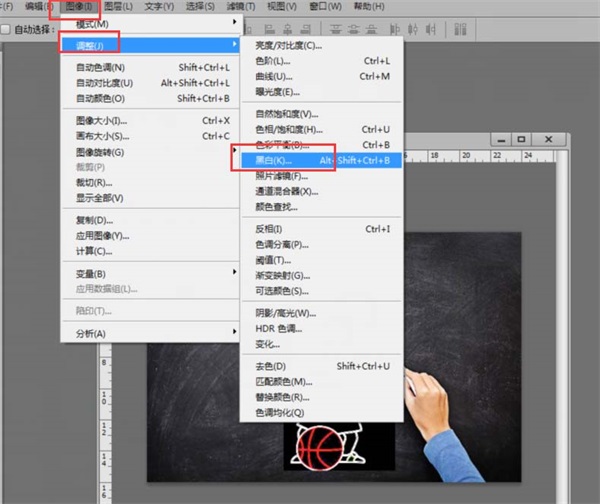Select 裁切(R)... menu item
Screen dimensions: 600x504
[151, 183]
